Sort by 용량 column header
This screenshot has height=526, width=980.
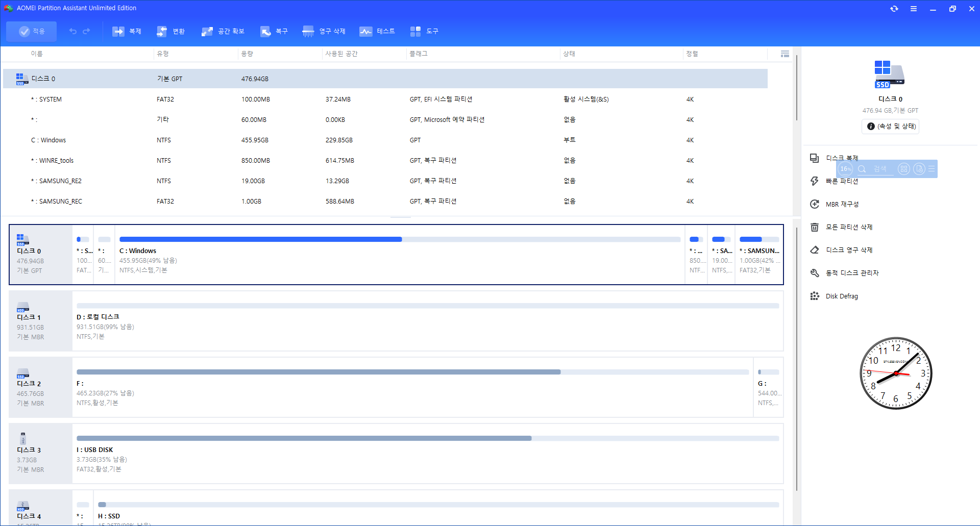247,54
